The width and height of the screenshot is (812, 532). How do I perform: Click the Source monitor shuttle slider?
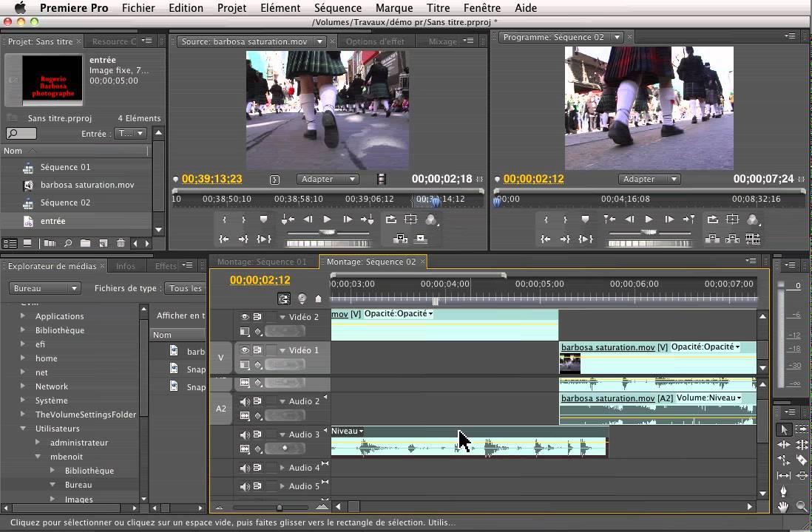328,233
